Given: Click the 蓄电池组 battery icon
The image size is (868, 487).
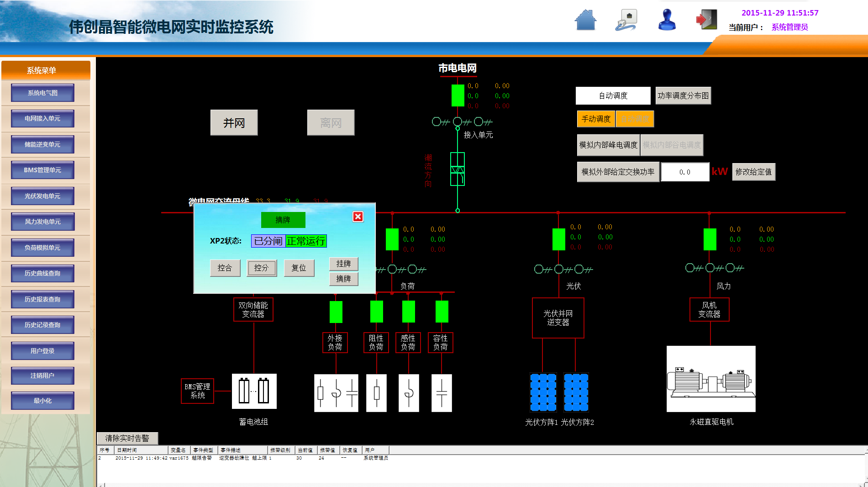Looking at the screenshot, I should (254, 391).
